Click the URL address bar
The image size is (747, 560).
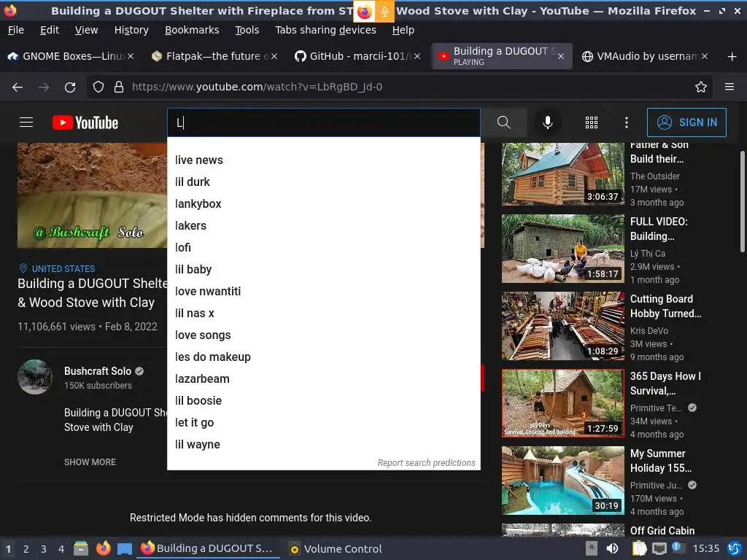click(400, 87)
